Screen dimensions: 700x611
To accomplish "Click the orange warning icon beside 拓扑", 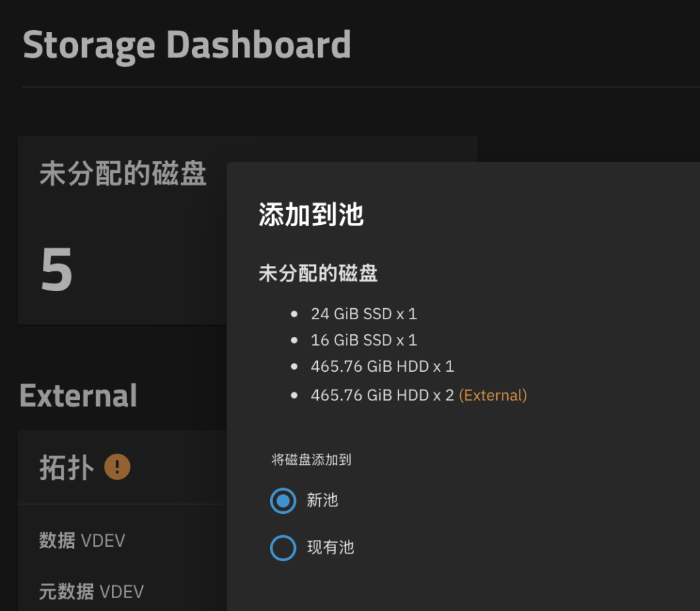I will pos(117,467).
